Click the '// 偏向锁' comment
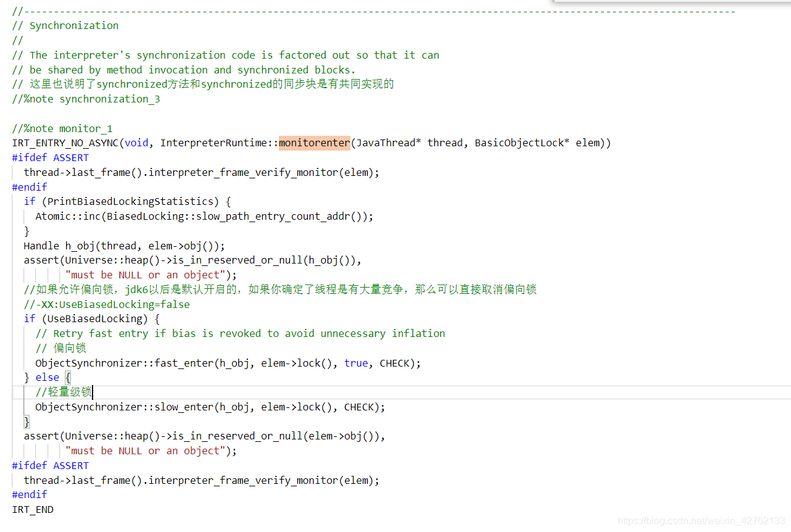This screenshot has height=532, width=791. coord(61,349)
